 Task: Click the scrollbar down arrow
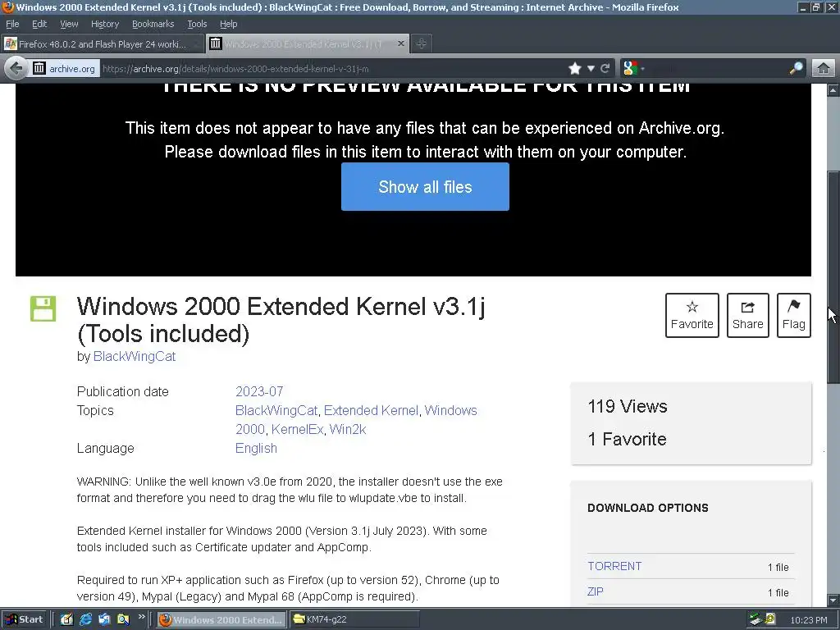tap(833, 600)
